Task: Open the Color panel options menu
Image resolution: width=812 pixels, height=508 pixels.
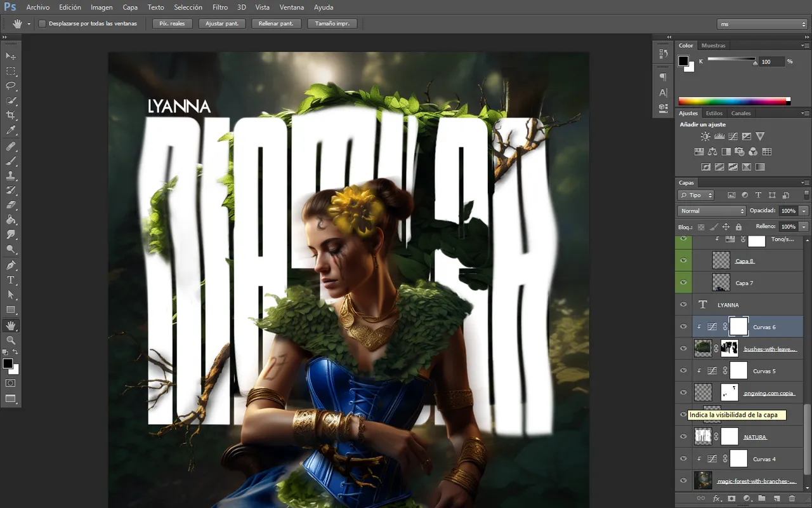Action: pos(806,46)
